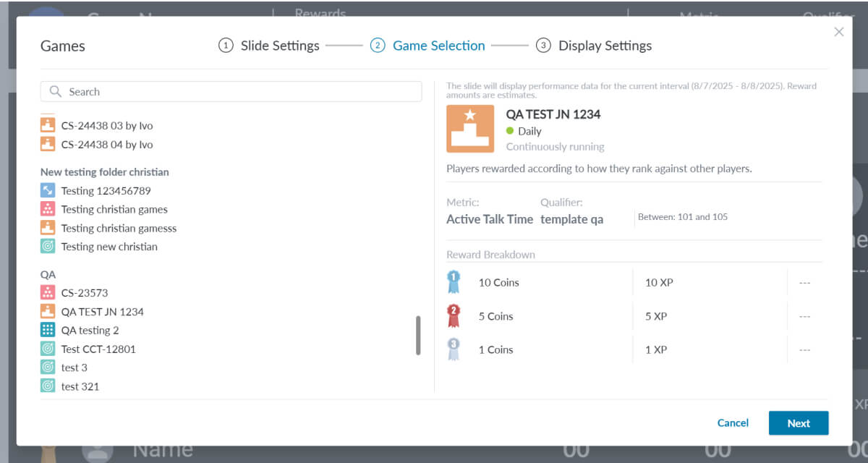This screenshot has width=868, height=463.
Task: Open the Display Settings step
Action: coord(594,46)
